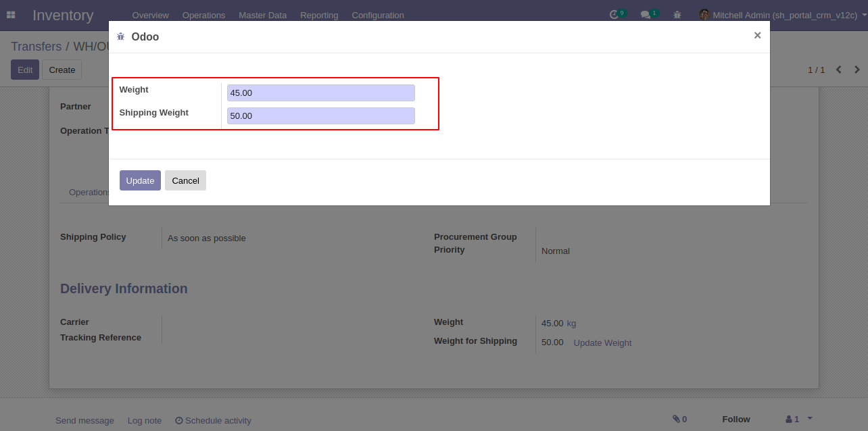The width and height of the screenshot is (868, 431).
Task: Open the Reporting menu
Action: (x=319, y=15)
